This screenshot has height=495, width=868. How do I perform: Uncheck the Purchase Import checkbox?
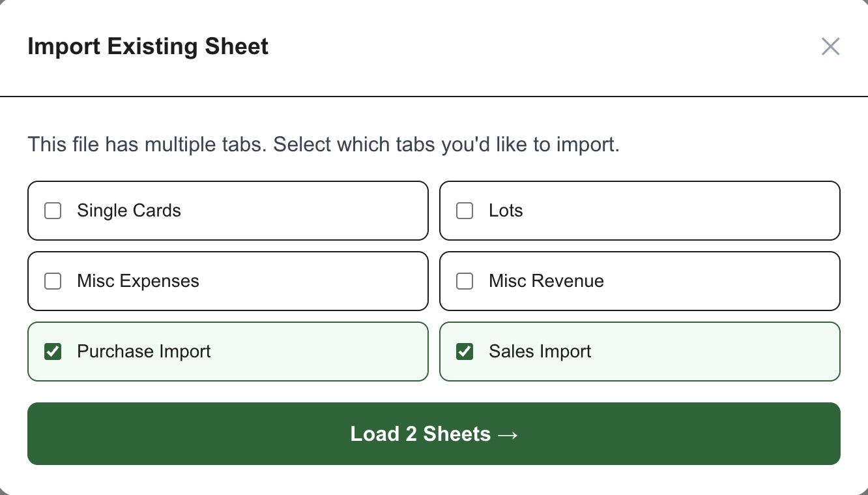[53, 352]
